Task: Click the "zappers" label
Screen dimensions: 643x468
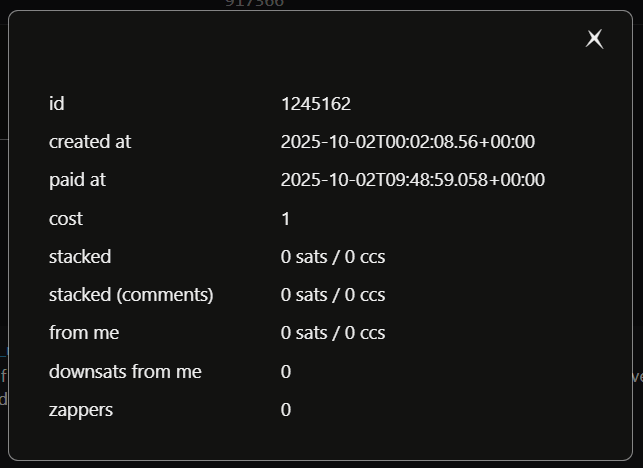Action: (x=81, y=410)
